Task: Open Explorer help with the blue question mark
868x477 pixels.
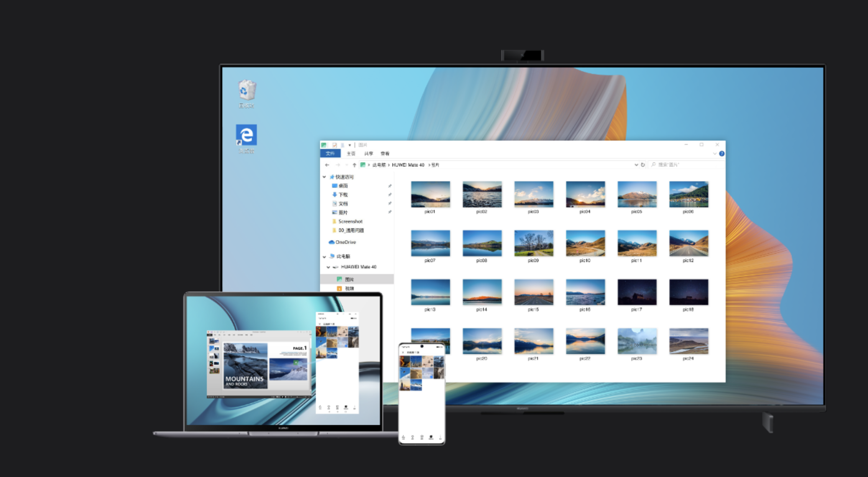Action: 722,154
